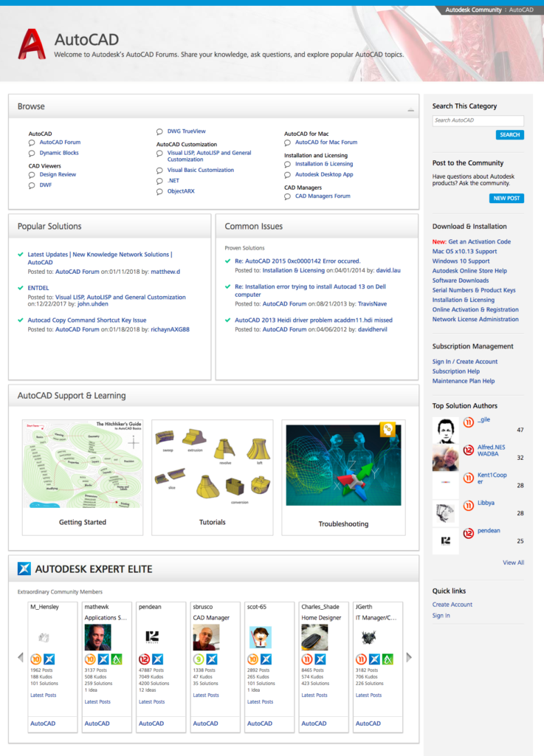Click the Search AutoCAD input field
Viewport: 544px width, 756px height.
click(x=478, y=120)
